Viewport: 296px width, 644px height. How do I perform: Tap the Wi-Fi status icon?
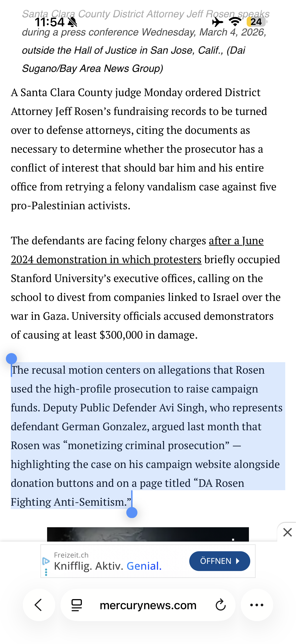coord(235,22)
